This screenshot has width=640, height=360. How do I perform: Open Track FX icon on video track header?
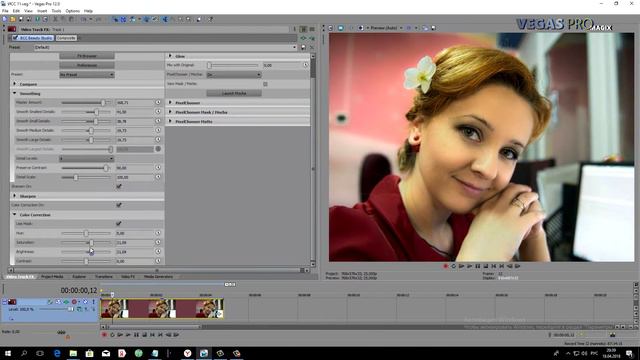(66, 302)
